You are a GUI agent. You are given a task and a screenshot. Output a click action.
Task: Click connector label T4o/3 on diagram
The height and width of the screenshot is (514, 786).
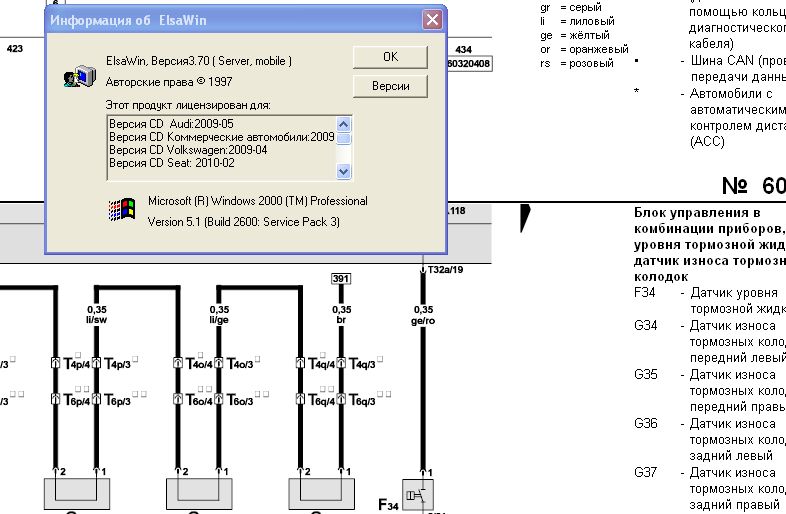pyautogui.click(x=240, y=363)
